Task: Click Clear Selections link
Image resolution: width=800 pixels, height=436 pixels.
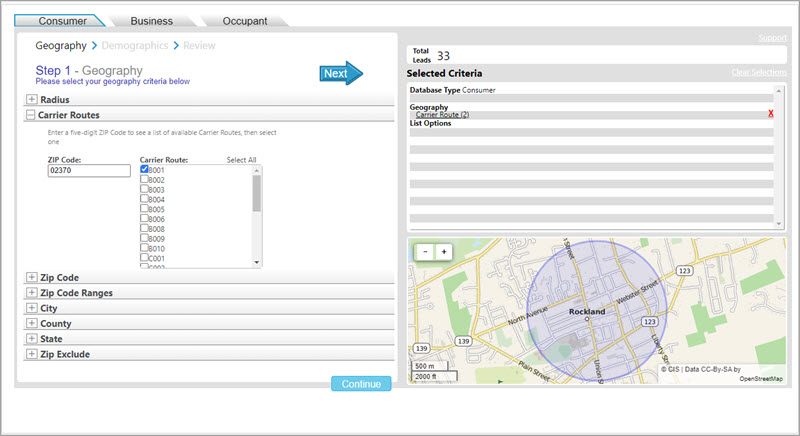Action: coord(759,72)
